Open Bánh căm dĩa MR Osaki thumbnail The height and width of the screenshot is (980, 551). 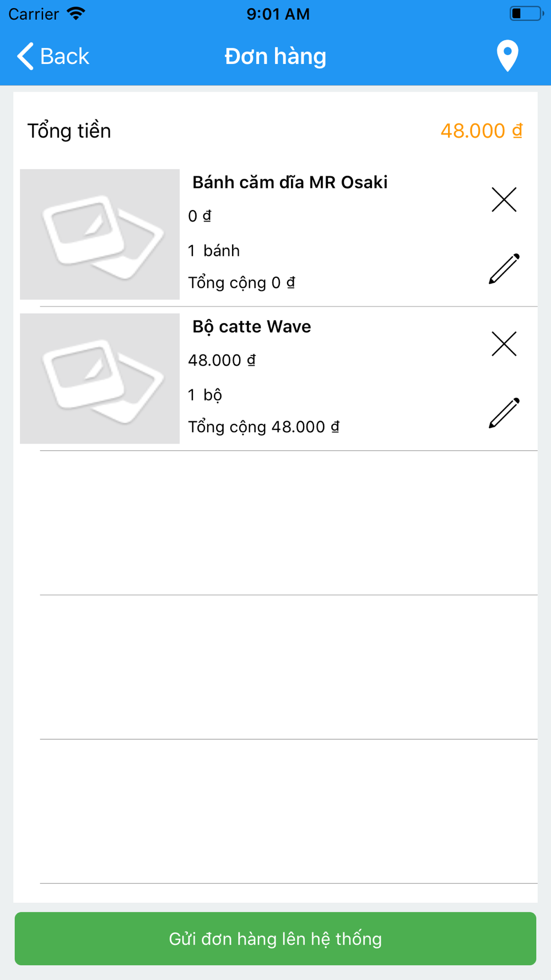(100, 234)
